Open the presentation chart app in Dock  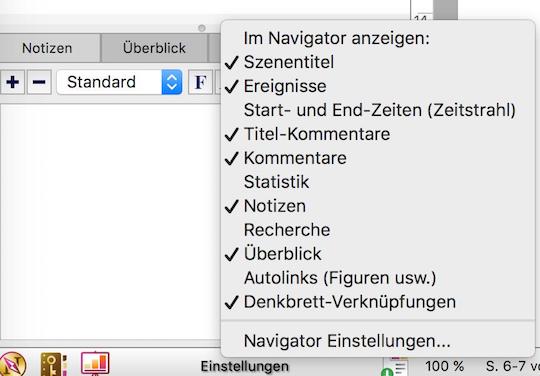pos(95,363)
